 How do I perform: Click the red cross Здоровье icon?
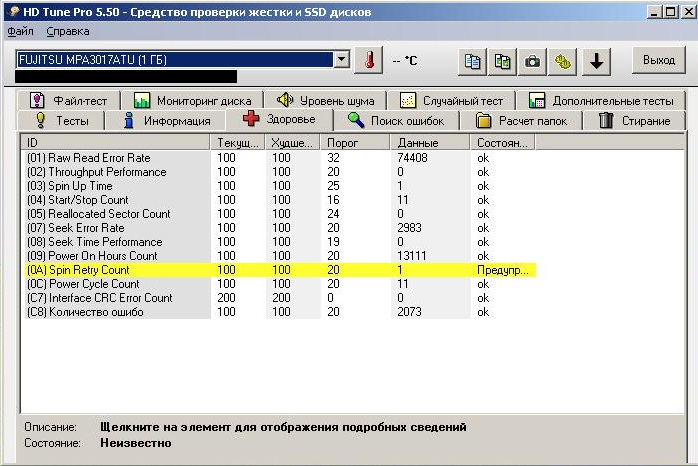pos(251,119)
